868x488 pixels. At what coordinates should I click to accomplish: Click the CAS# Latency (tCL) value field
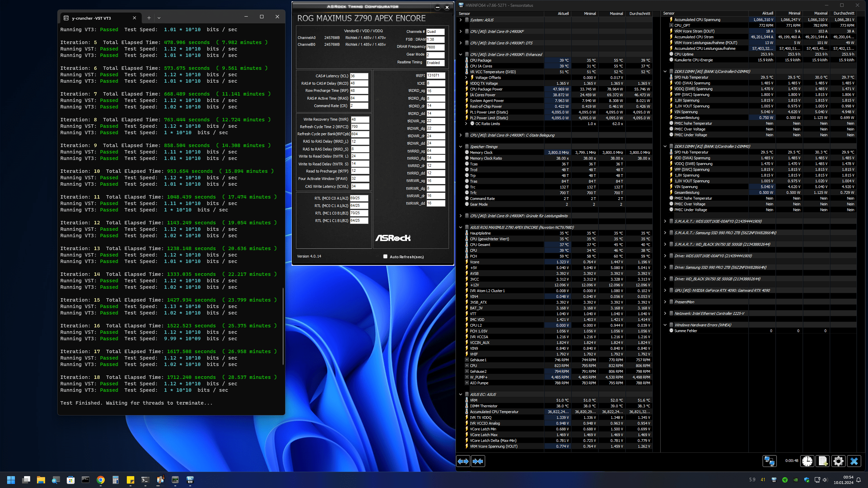coord(359,76)
